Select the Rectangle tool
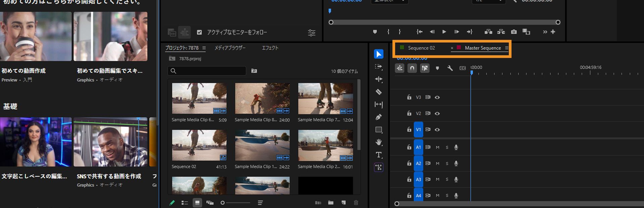 point(379,130)
